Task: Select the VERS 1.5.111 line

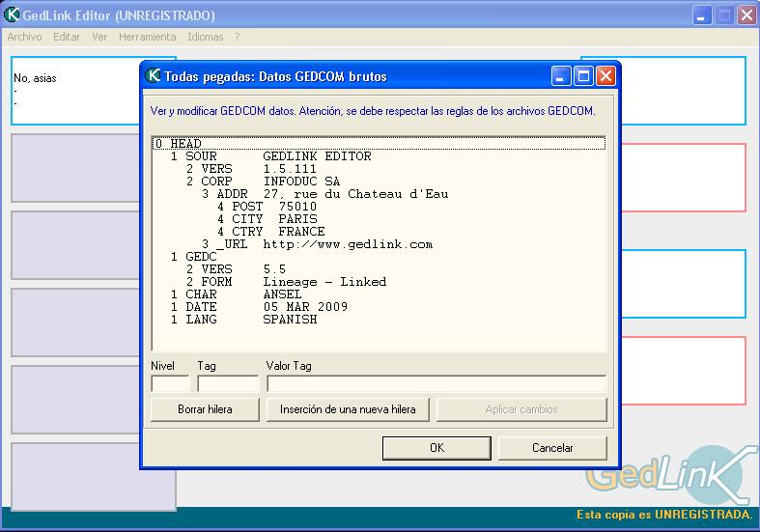Action: coord(379,169)
